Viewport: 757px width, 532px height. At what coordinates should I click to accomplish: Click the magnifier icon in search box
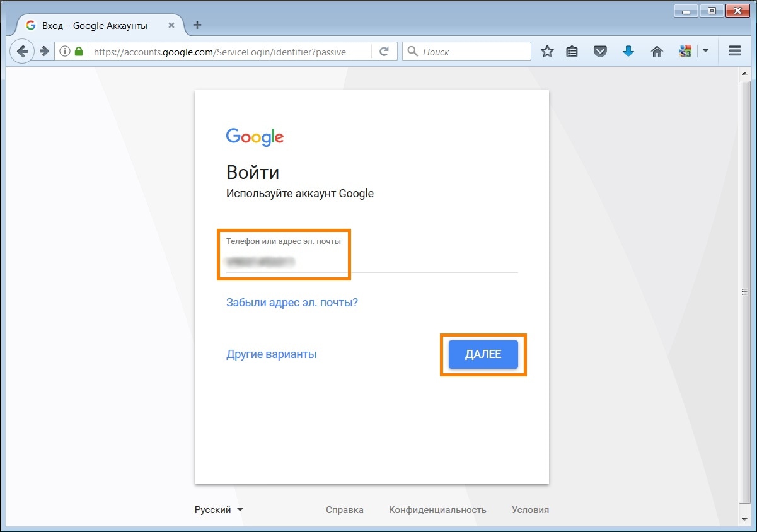click(413, 52)
